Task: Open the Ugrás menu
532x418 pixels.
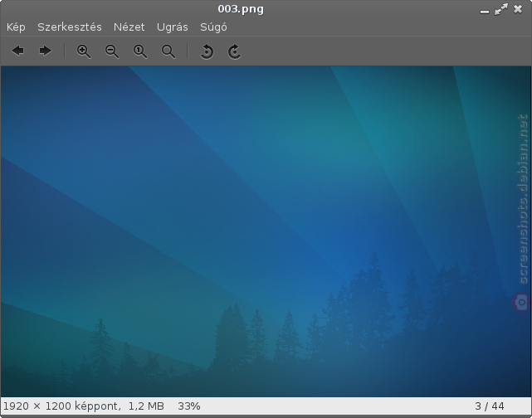Action: click(173, 27)
